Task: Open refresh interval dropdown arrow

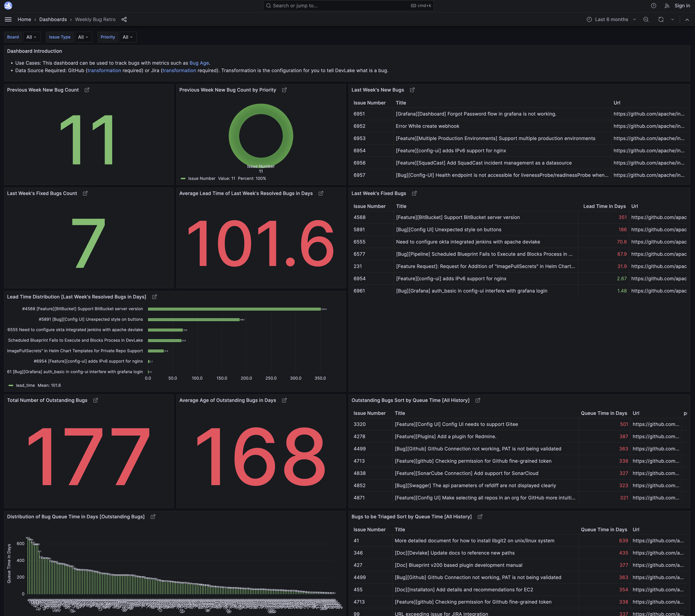Action: (672, 19)
